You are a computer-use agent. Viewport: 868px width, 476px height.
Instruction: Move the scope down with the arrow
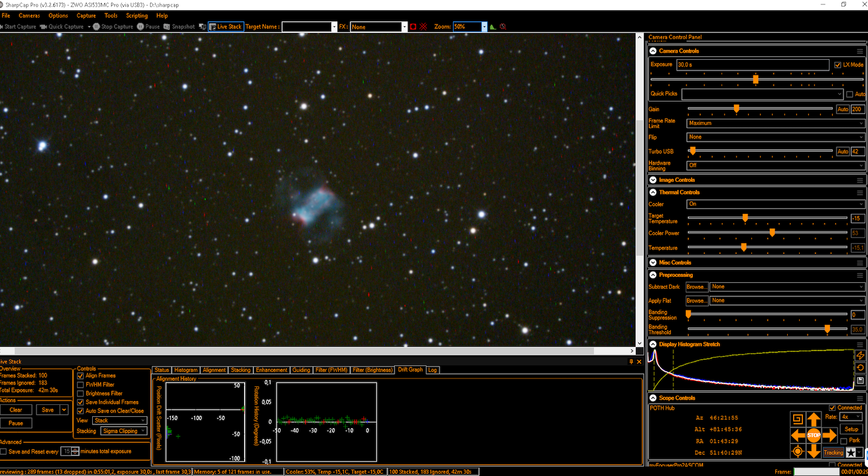coord(814,451)
